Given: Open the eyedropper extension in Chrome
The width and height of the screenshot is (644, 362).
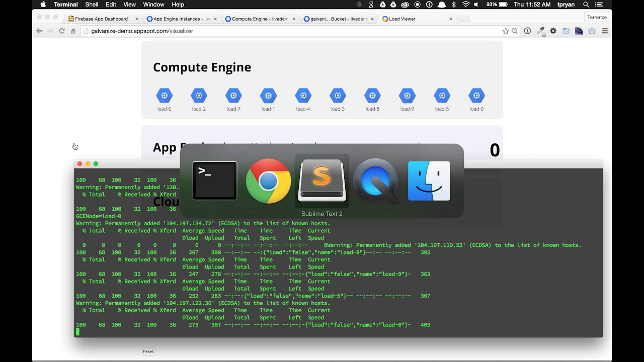Looking at the screenshot, I should (541, 31).
